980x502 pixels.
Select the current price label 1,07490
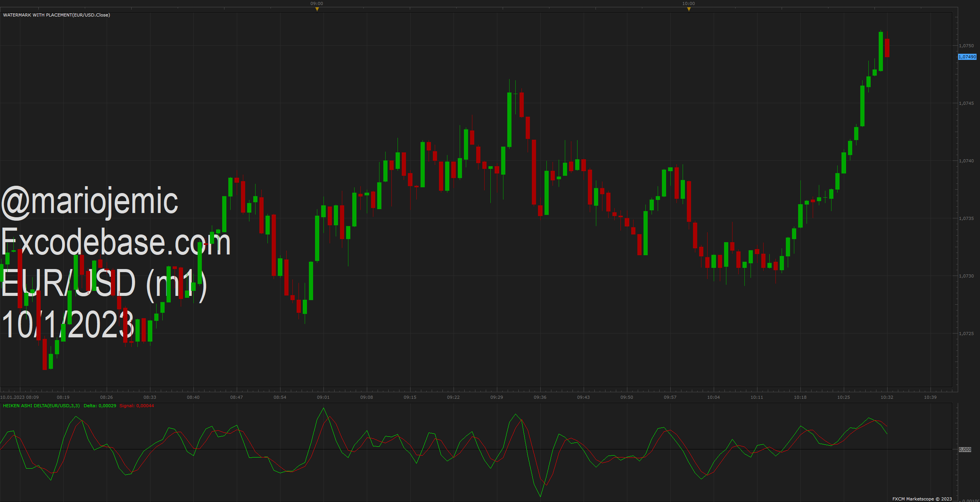coord(967,57)
